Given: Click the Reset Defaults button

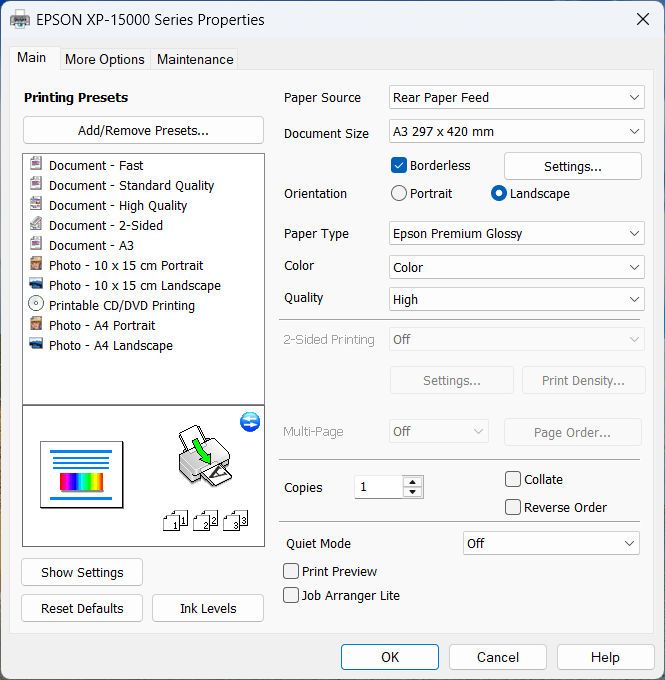Looking at the screenshot, I should (x=82, y=608).
